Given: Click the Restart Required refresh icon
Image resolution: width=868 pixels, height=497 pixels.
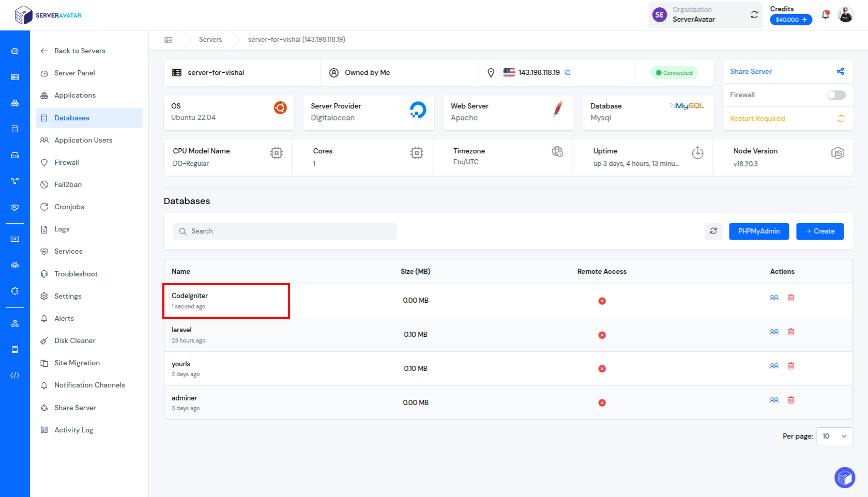Looking at the screenshot, I should pos(841,118).
